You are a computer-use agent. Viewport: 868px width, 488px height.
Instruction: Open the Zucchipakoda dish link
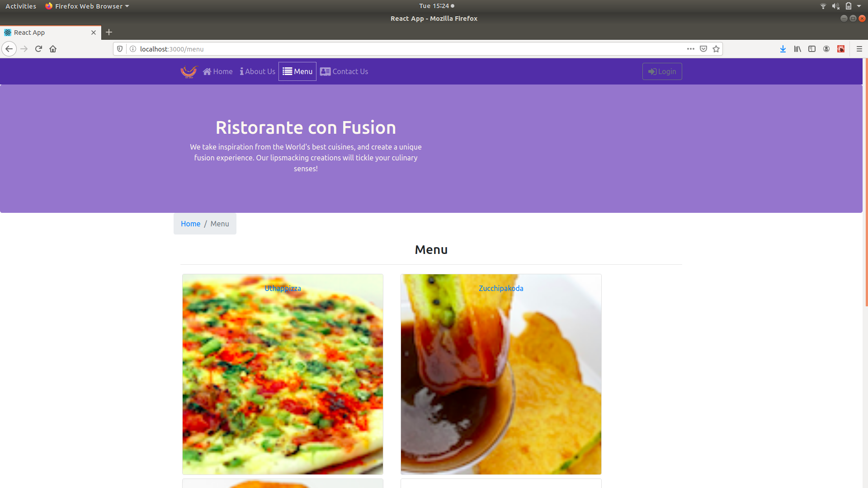point(501,288)
